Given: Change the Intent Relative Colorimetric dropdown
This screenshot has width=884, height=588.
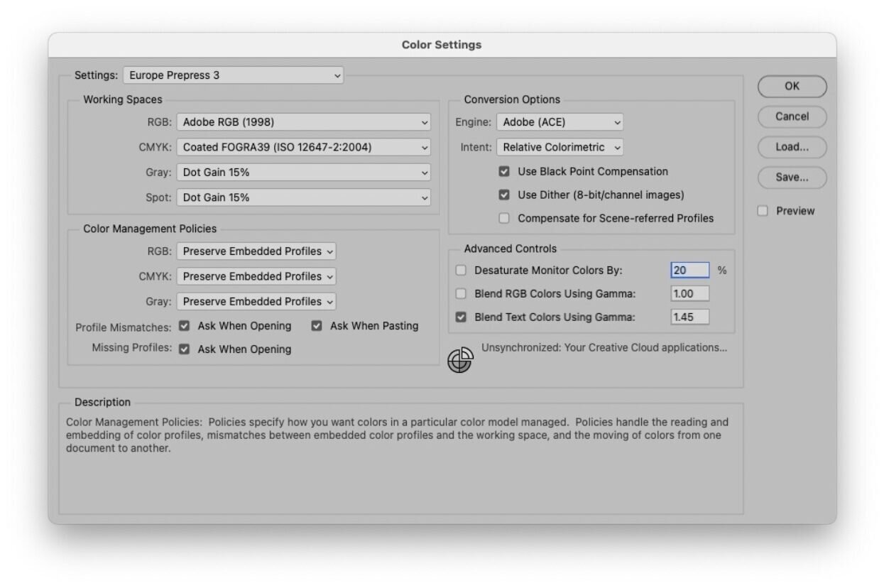Looking at the screenshot, I should pyautogui.click(x=560, y=147).
